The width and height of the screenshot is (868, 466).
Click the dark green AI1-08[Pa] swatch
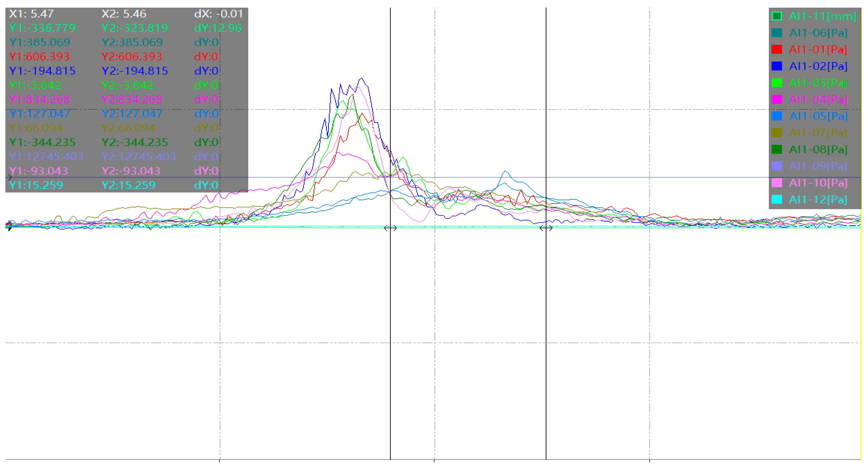776,149
